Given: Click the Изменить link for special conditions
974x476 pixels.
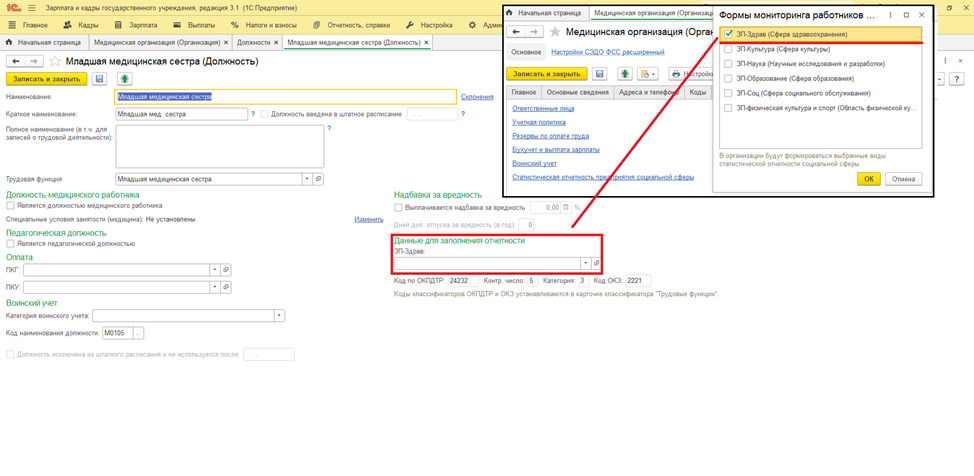Looking at the screenshot, I should tap(369, 219).
